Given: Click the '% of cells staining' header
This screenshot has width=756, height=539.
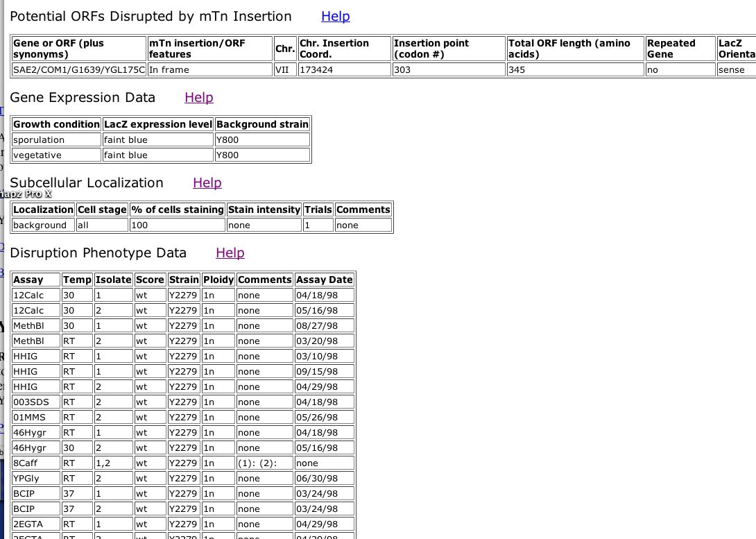Looking at the screenshot, I should pyautogui.click(x=178, y=209).
